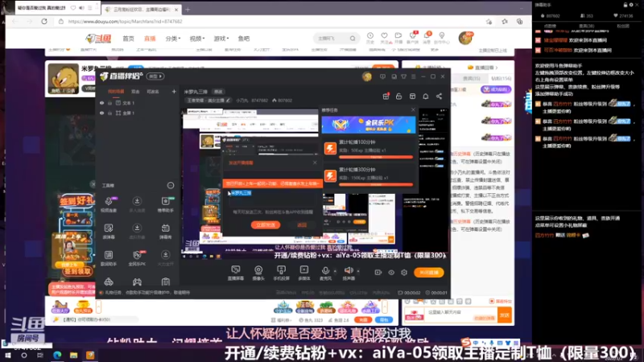Open 关注 heart icon in Douyu header
Screen dimensions: 644x362
pos(384,37)
